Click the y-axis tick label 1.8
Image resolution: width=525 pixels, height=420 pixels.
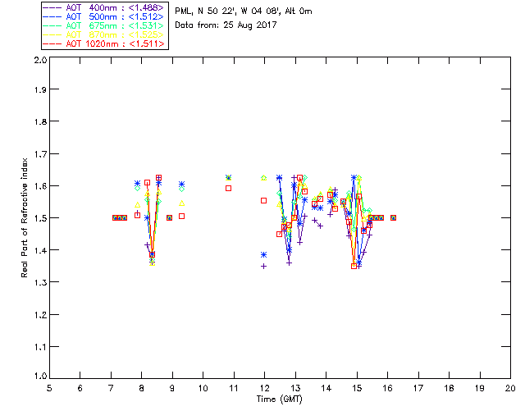[x=40, y=121]
